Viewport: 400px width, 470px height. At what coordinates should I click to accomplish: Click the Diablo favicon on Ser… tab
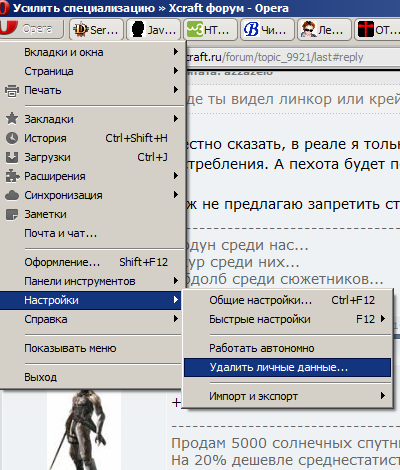click(x=81, y=30)
